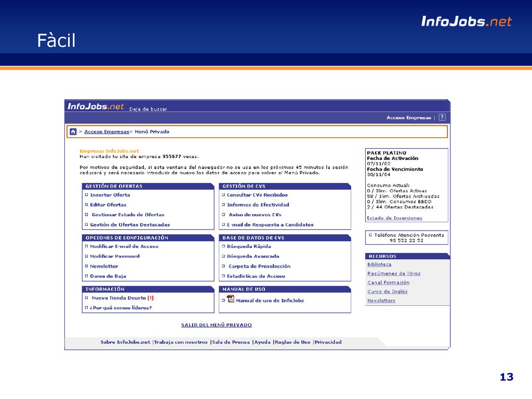Screen dimensions: 532x399
Task: Open Modificar E-mail de Acceso
Action: (x=124, y=246)
